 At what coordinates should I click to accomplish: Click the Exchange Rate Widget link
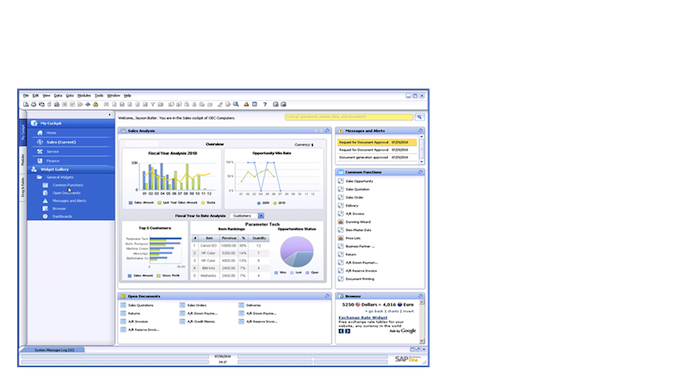[x=363, y=318]
